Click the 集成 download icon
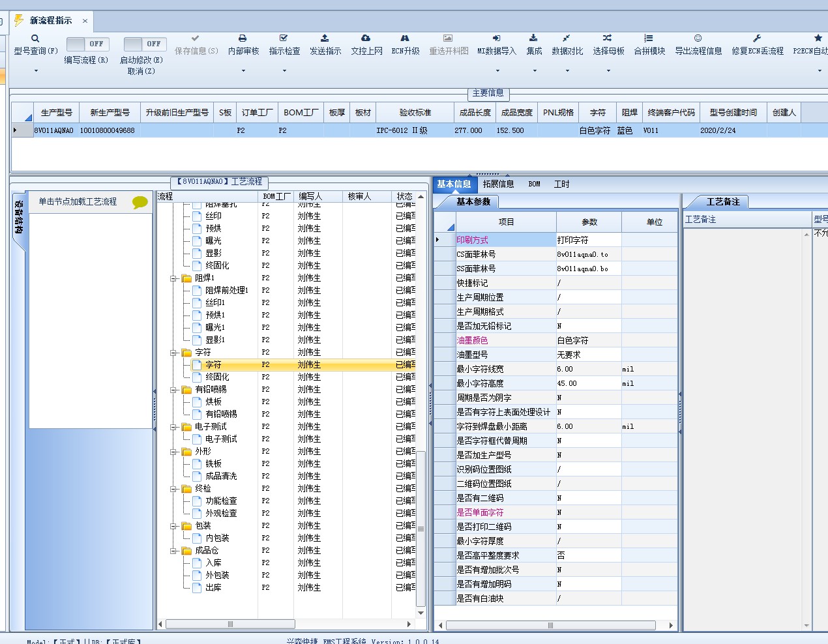The height and width of the screenshot is (644, 828). coord(533,38)
